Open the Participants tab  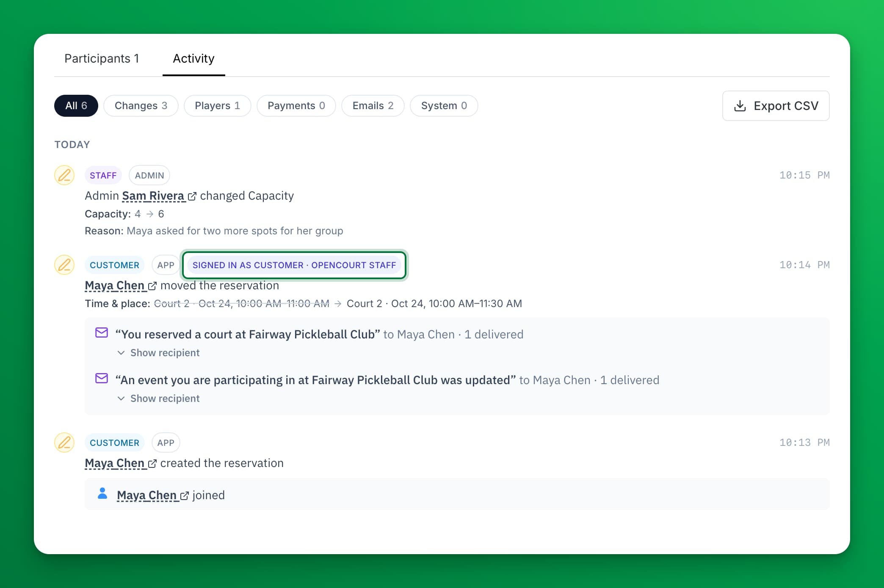click(x=102, y=58)
